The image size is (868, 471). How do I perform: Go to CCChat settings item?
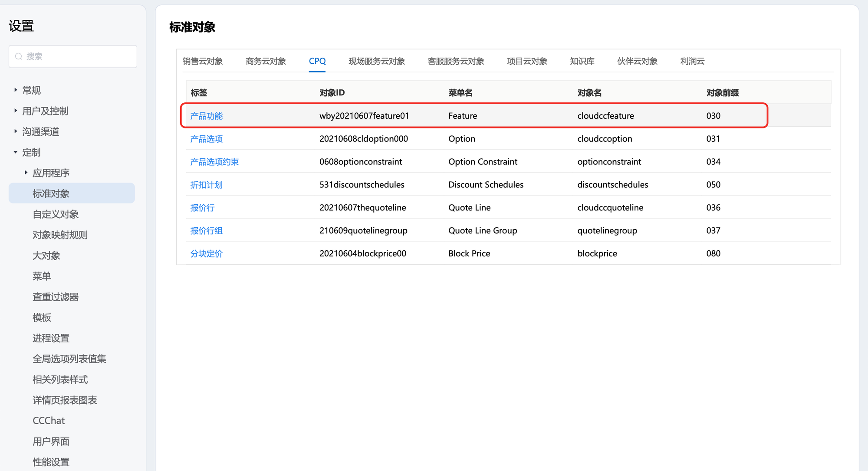[x=49, y=421]
